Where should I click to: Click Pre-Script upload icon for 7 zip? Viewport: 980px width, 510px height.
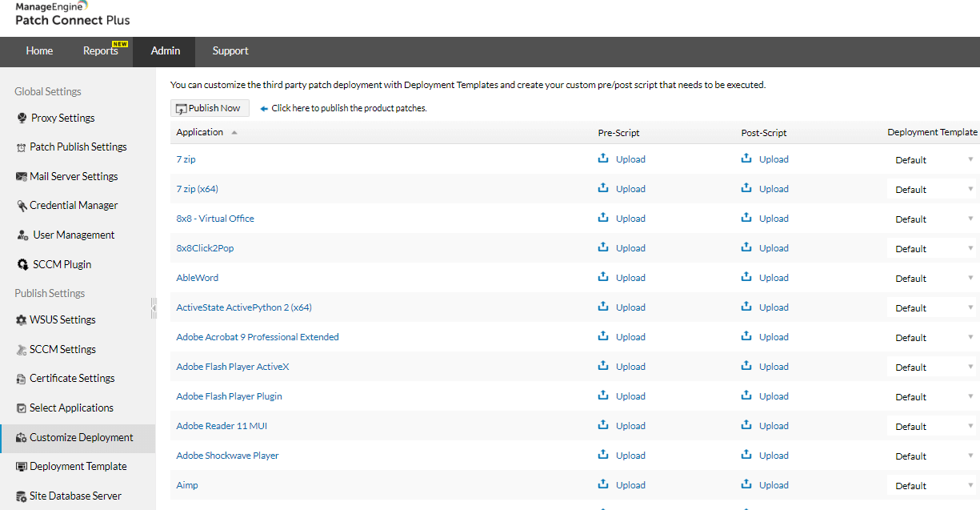tap(603, 159)
